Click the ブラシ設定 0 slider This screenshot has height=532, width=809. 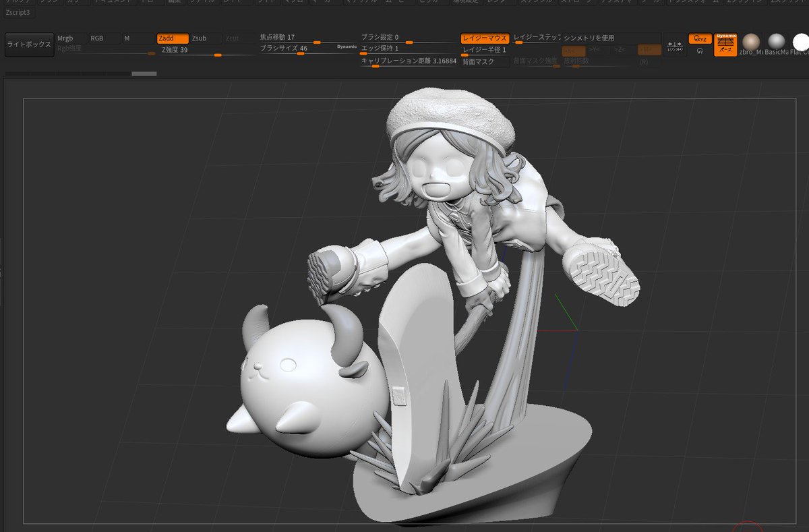(409, 38)
